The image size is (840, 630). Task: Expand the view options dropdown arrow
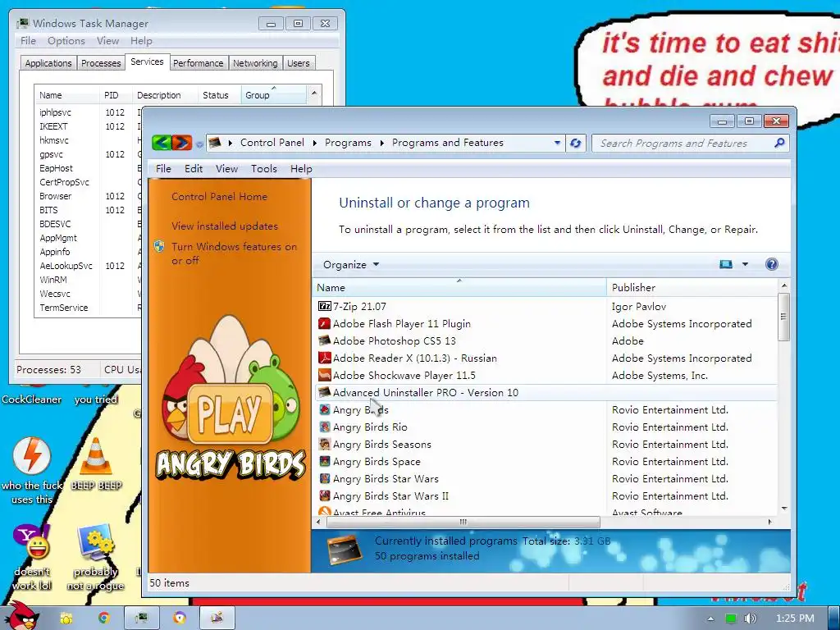click(745, 264)
